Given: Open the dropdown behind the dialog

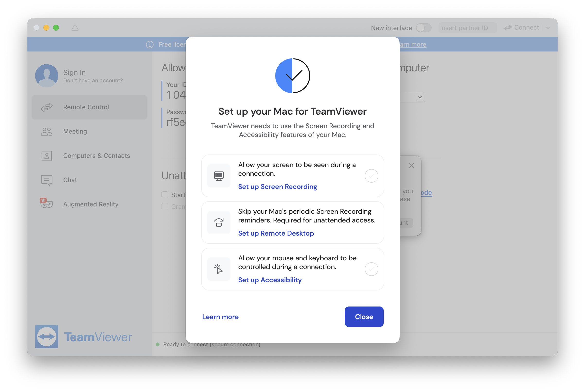Looking at the screenshot, I should (x=420, y=97).
